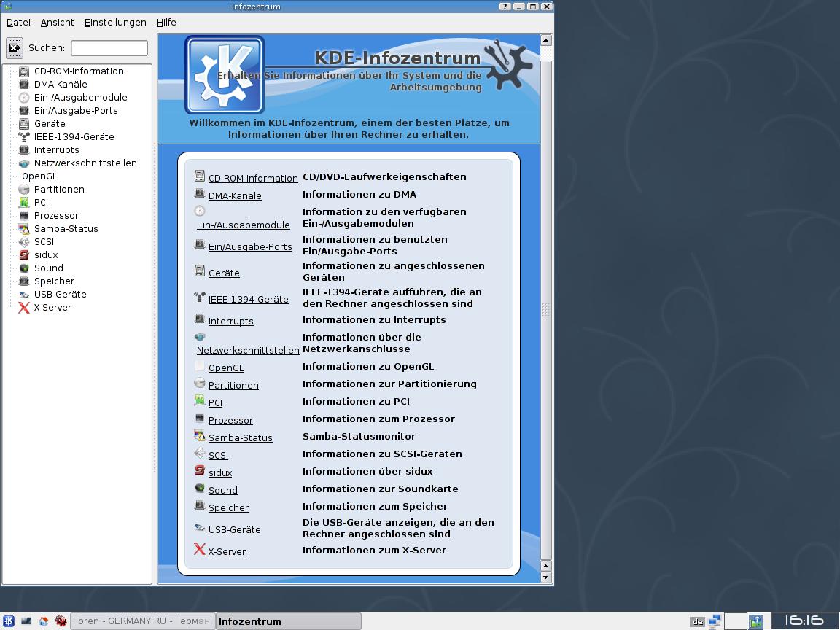Click the scrollbar down arrow at the very bottom
Image resolution: width=840 pixels, height=630 pixels.
pyautogui.click(x=545, y=577)
